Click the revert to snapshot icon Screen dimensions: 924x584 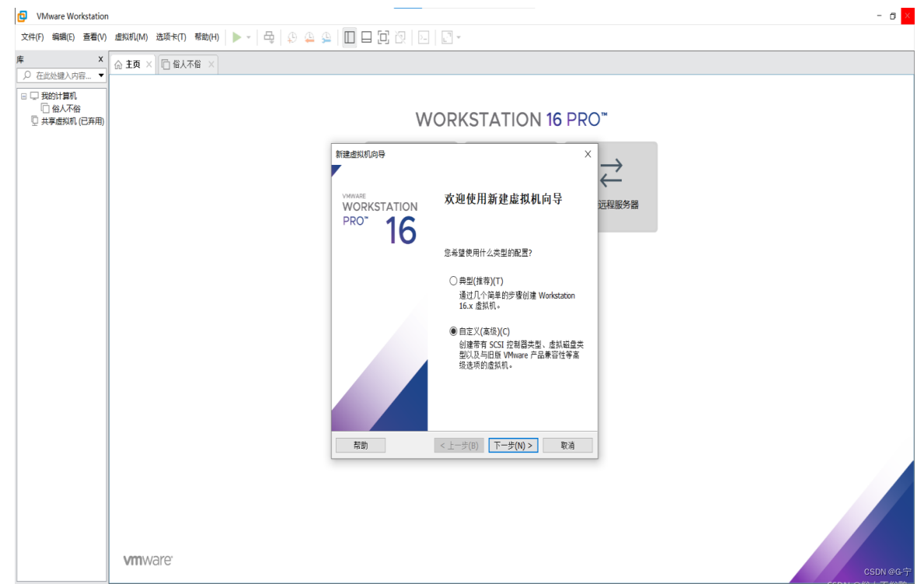click(309, 38)
